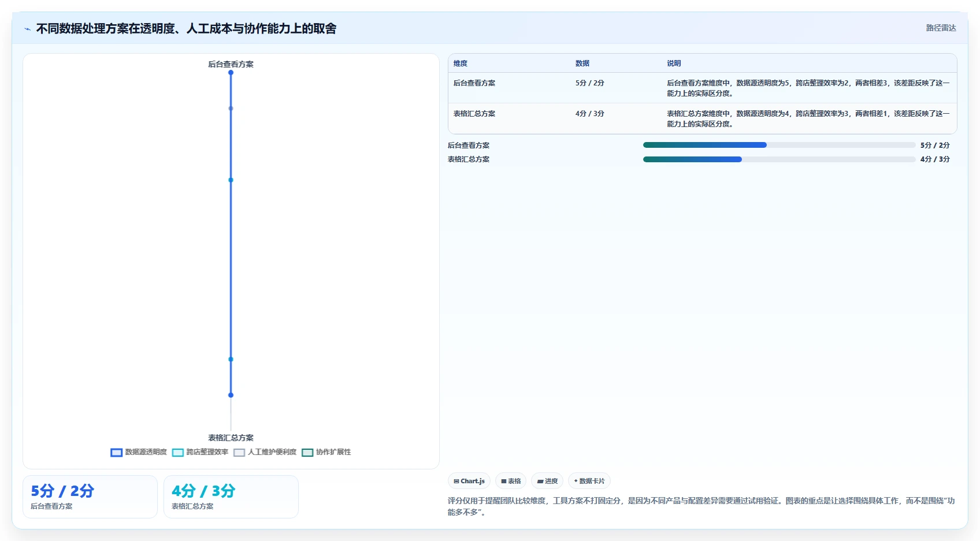Click the 后台查看方案 progress bar

point(779,145)
